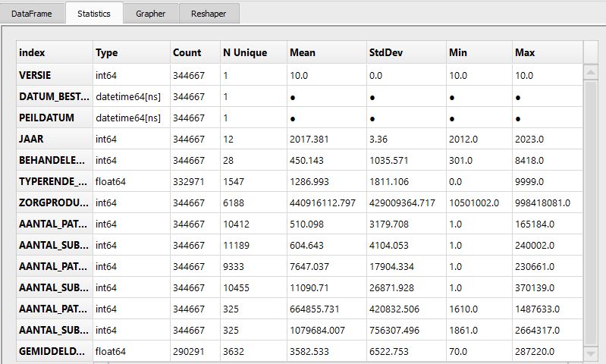Screen dimensions: 606x364
Task: Click the 'Min' column header
Action: coord(479,52)
